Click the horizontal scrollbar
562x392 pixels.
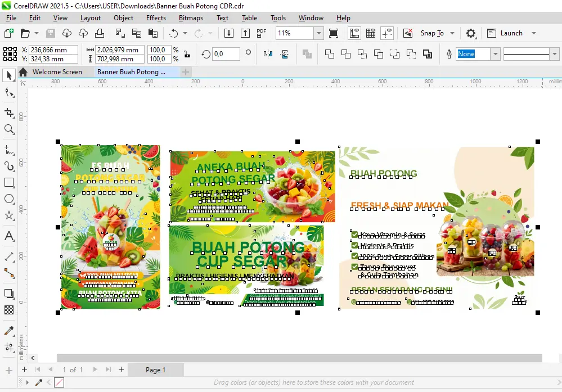[x=299, y=358]
